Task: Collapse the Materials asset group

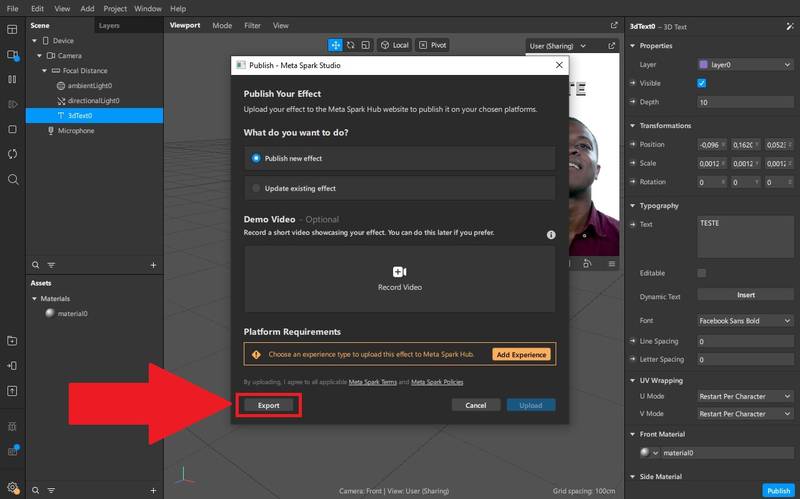Action: [34, 298]
